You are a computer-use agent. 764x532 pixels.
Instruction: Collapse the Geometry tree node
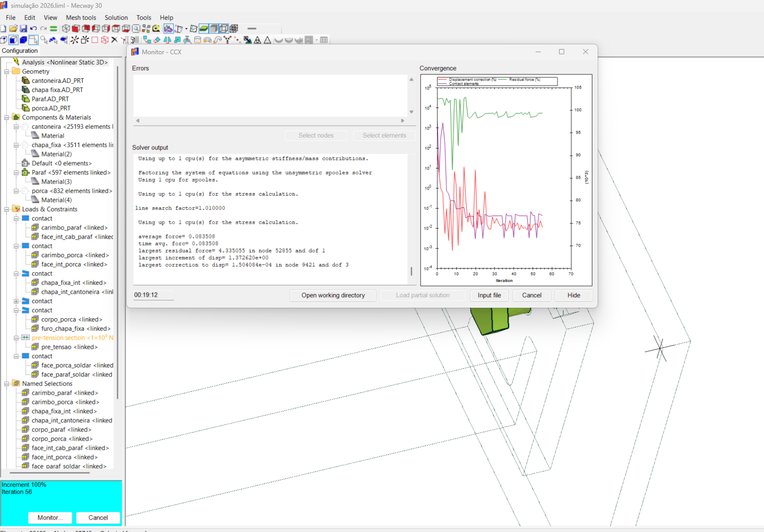coord(7,71)
